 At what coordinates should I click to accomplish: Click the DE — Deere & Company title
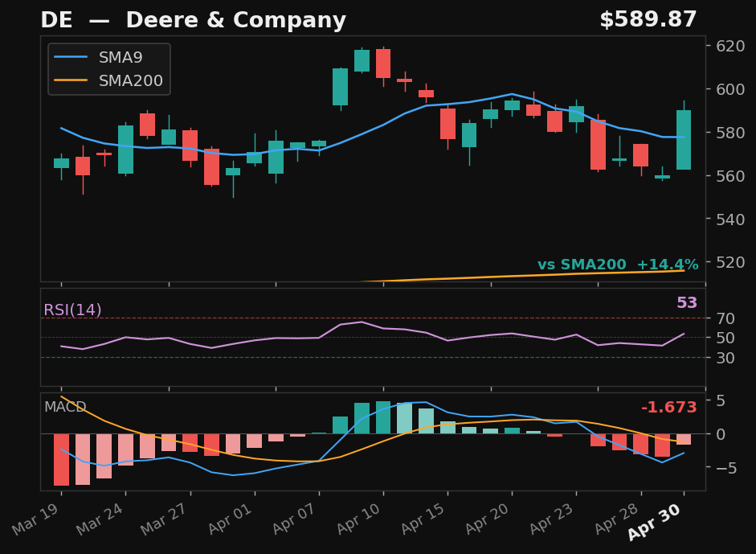(x=194, y=20)
